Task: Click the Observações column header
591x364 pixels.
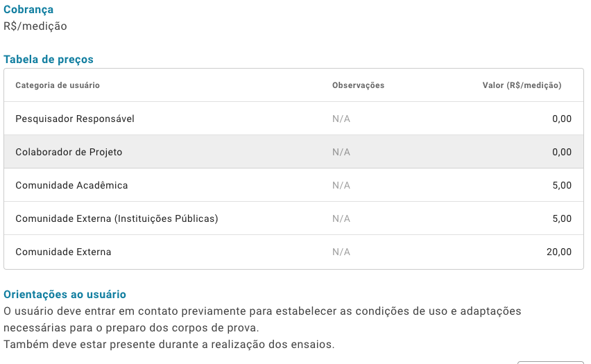Action: [x=358, y=85]
